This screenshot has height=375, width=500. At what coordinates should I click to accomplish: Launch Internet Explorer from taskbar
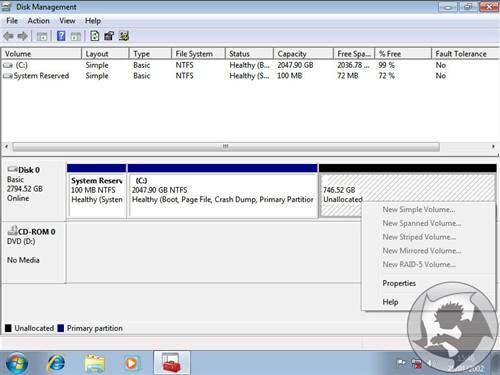(x=56, y=363)
